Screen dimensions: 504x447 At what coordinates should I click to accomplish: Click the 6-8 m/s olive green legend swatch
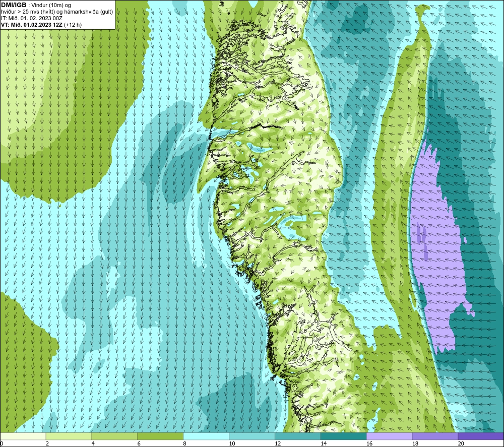(160, 436)
